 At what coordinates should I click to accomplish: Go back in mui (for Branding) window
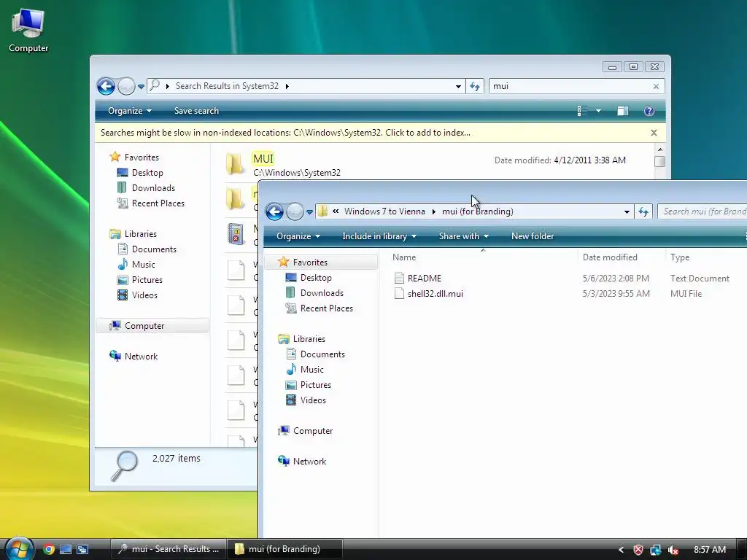tap(274, 211)
